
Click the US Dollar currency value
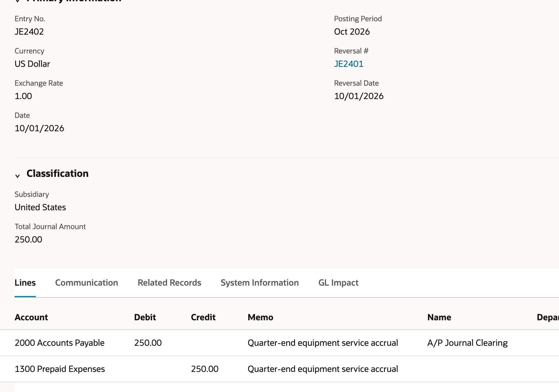(32, 64)
